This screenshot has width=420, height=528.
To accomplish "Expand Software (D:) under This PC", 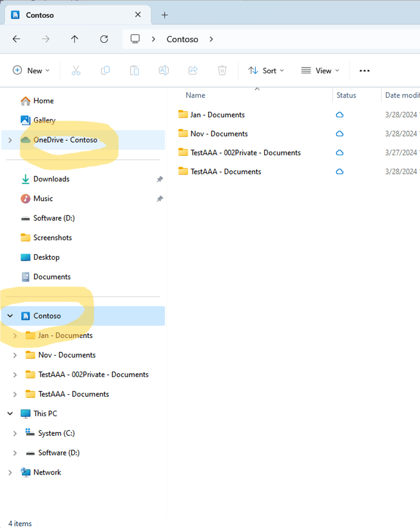I will point(15,452).
